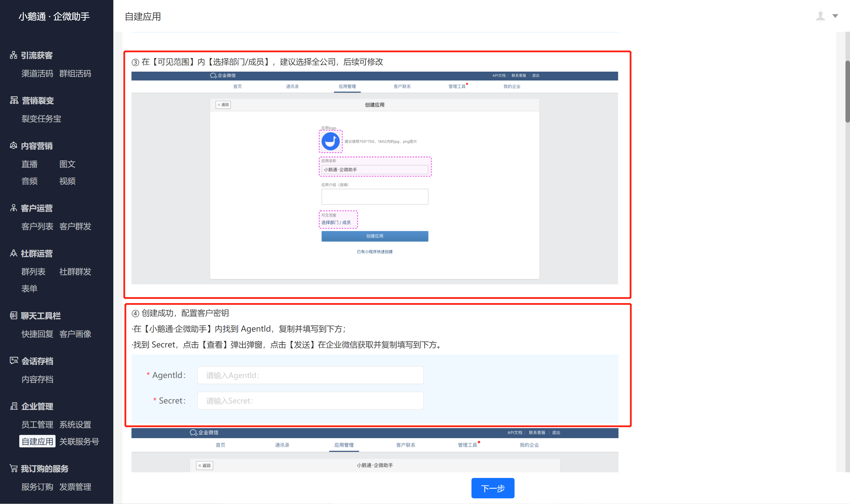
Task: Go to 服务订购
Action: pyautogui.click(x=37, y=487)
